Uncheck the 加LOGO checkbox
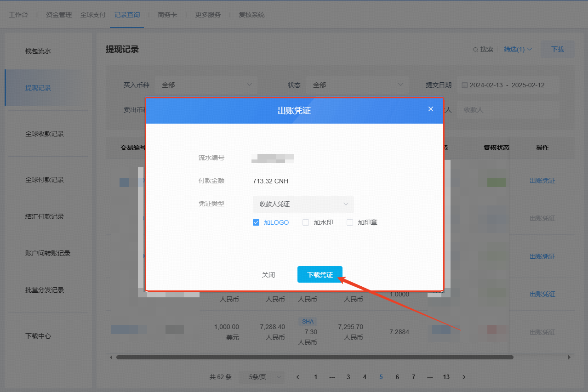 click(256, 222)
